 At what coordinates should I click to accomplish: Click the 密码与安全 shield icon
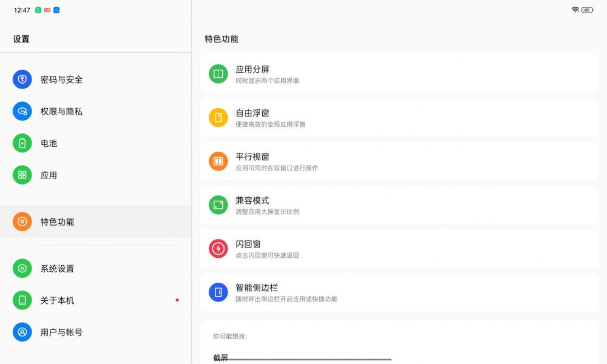coord(22,79)
